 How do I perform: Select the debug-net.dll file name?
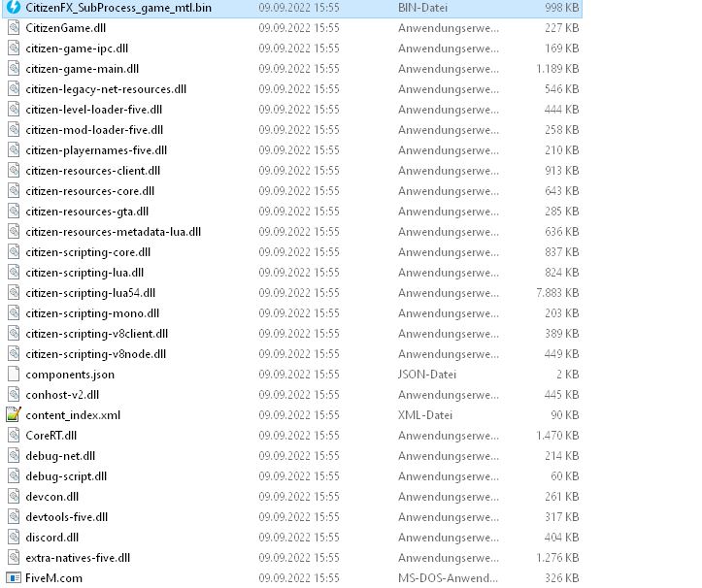tap(60, 456)
